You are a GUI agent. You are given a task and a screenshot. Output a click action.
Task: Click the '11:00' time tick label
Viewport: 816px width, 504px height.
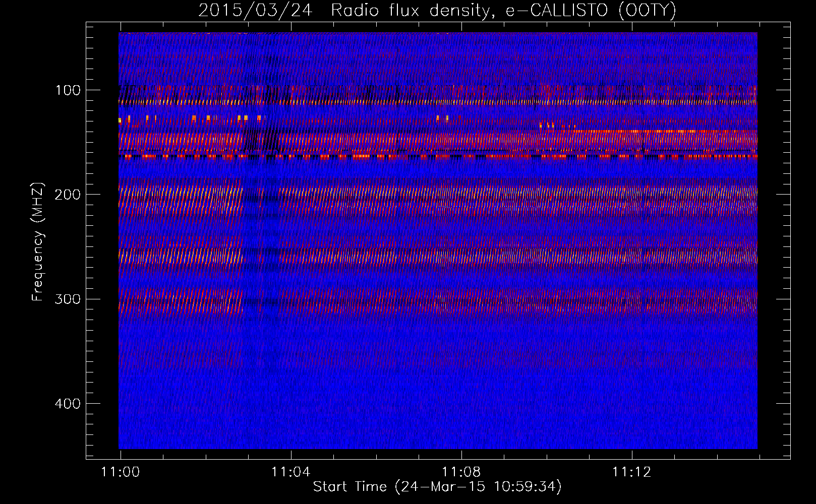coord(120,472)
